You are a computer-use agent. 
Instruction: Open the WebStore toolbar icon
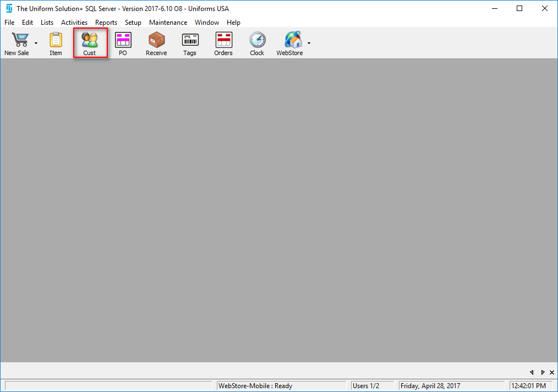pos(292,40)
